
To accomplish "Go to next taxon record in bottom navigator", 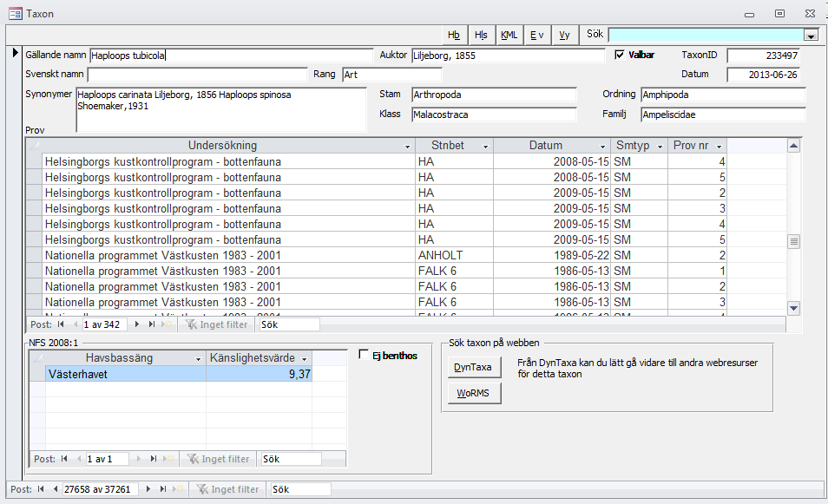I will [148, 489].
